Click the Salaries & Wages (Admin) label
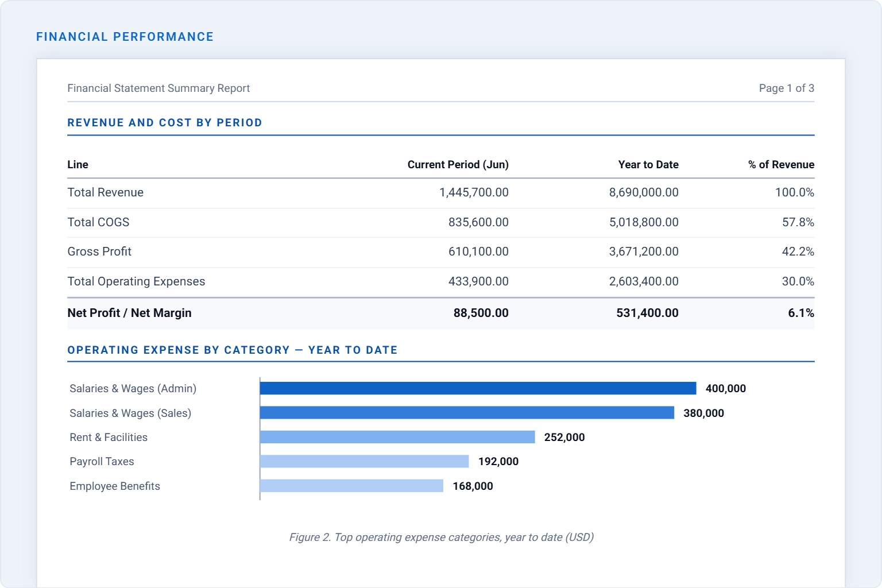This screenshot has height=588, width=882. click(x=133, y=389)
